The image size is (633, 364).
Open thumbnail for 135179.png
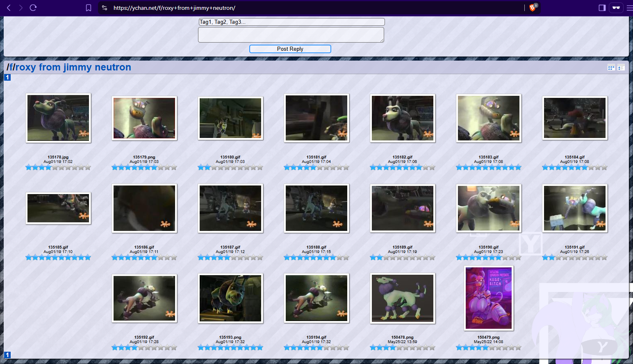(144, 118)
